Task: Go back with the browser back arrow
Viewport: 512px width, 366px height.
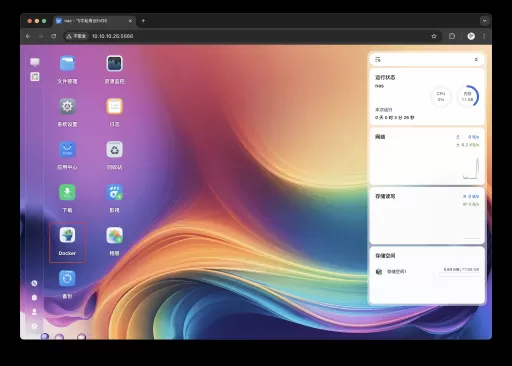Action: (x=28, y=36)
